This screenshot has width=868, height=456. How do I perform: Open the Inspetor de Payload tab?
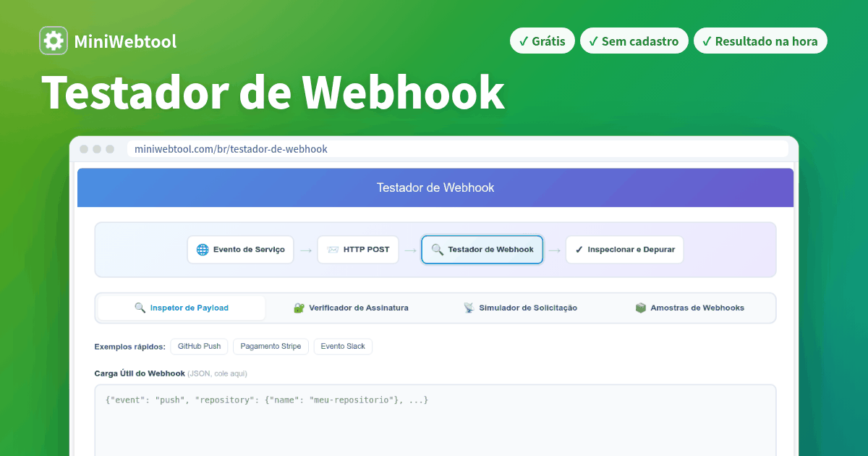[182, 308]
